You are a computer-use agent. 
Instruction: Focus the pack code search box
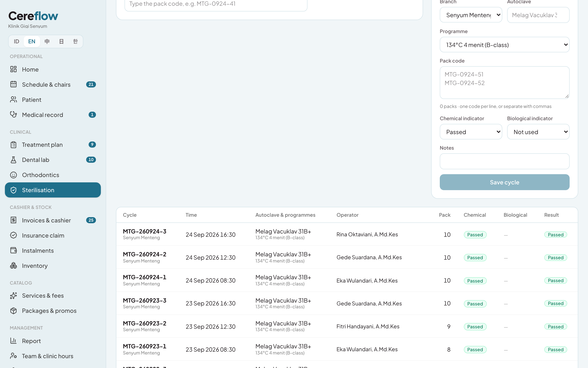(216, 4)
